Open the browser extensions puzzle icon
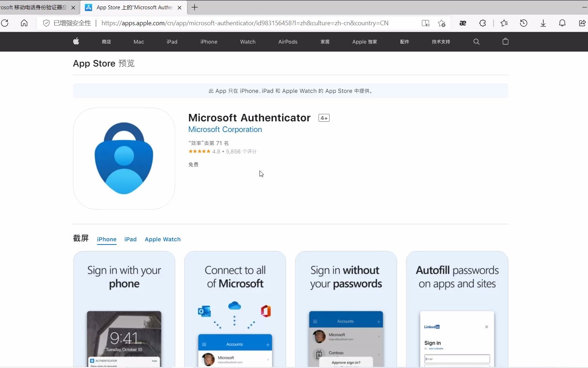The width and height of the screenshot is (588, 368). (482, 23)
